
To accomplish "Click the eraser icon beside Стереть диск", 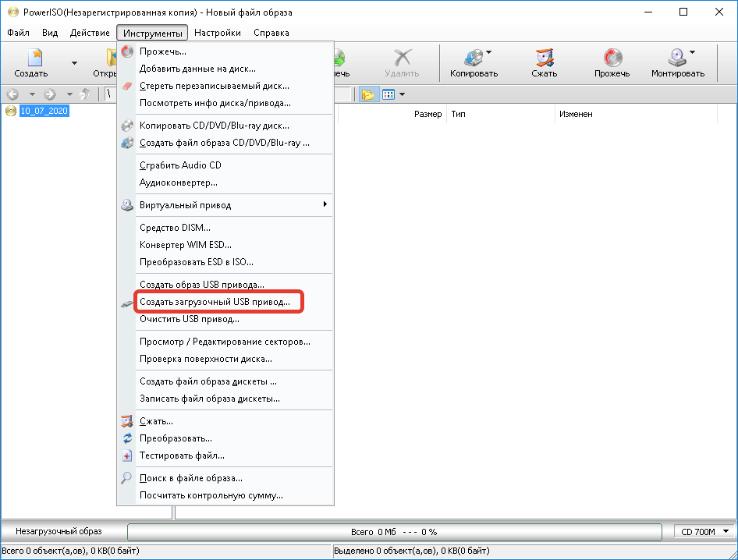I will 127,86.
